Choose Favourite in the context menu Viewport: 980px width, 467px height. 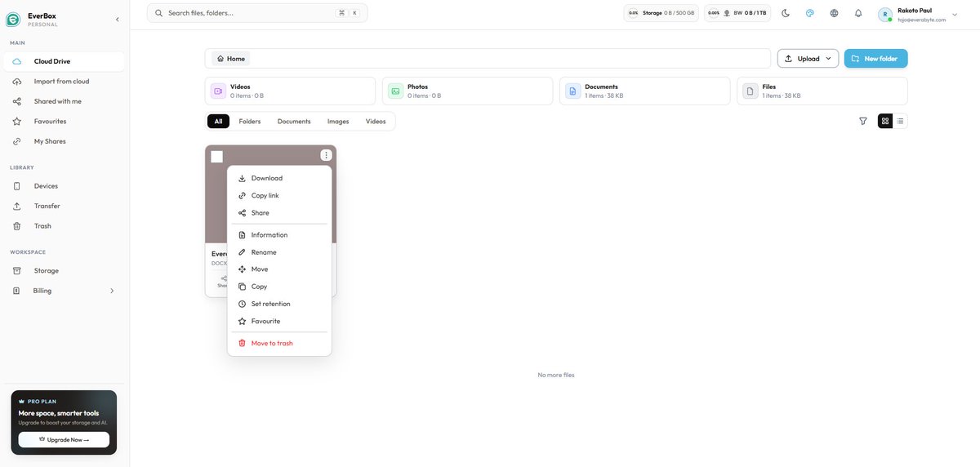pos(279,321)
